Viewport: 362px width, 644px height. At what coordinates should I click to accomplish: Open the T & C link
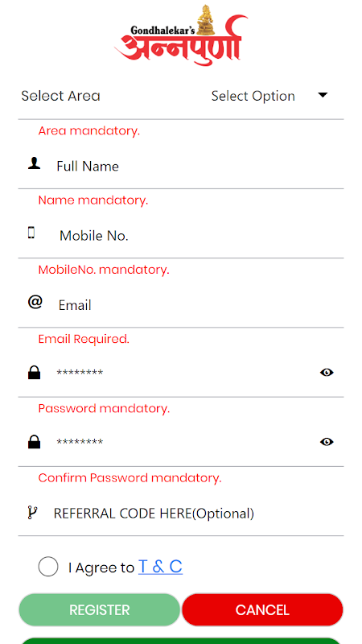[x=160, y=567]
